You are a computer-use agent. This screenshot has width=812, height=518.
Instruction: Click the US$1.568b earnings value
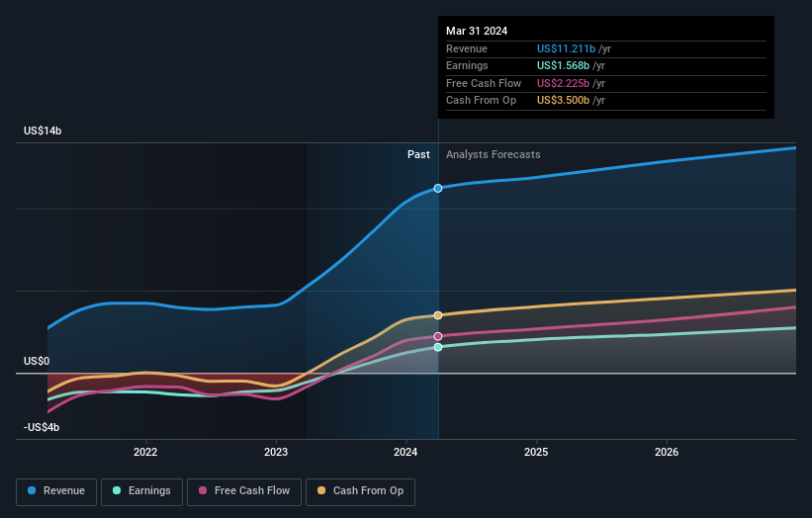pos(563,65)
